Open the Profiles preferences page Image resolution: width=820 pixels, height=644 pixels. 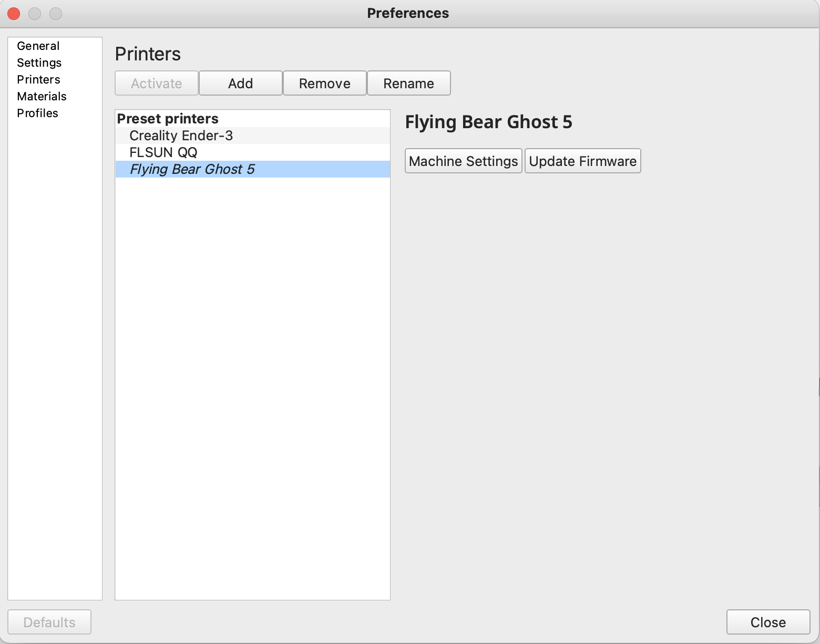[x=37, y=113]
